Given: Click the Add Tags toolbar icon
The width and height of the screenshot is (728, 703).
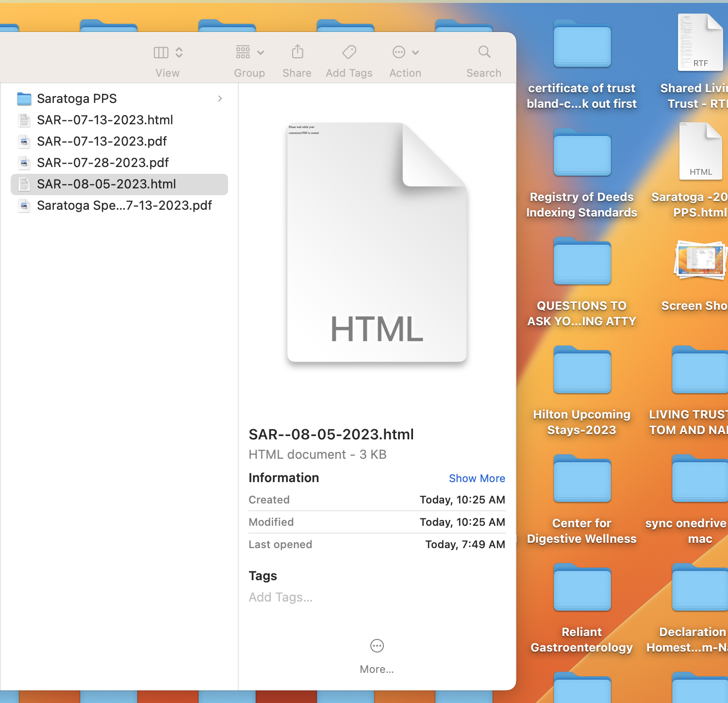Looking at the screenshot, I should [x=348, y=52].
